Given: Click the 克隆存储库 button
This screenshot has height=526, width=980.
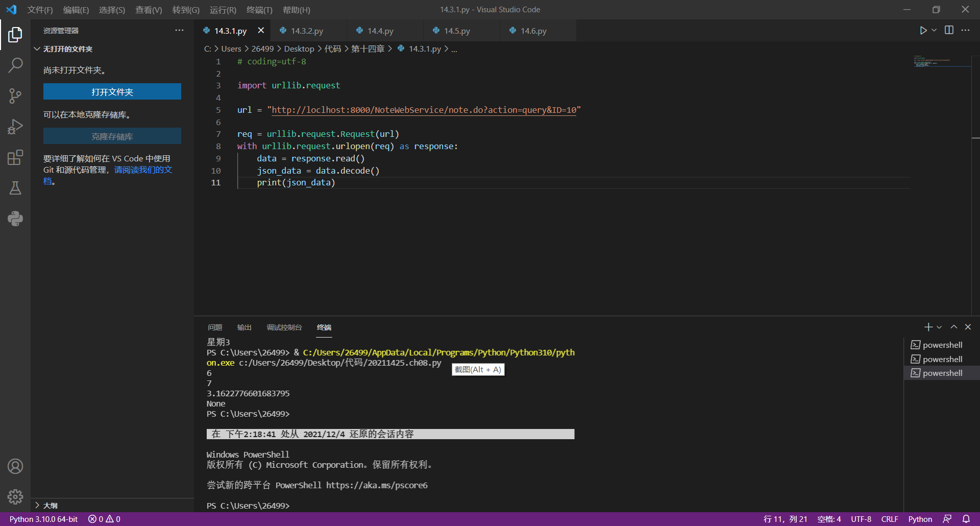Looking at the screenshot, I should (x=112, y=136).
